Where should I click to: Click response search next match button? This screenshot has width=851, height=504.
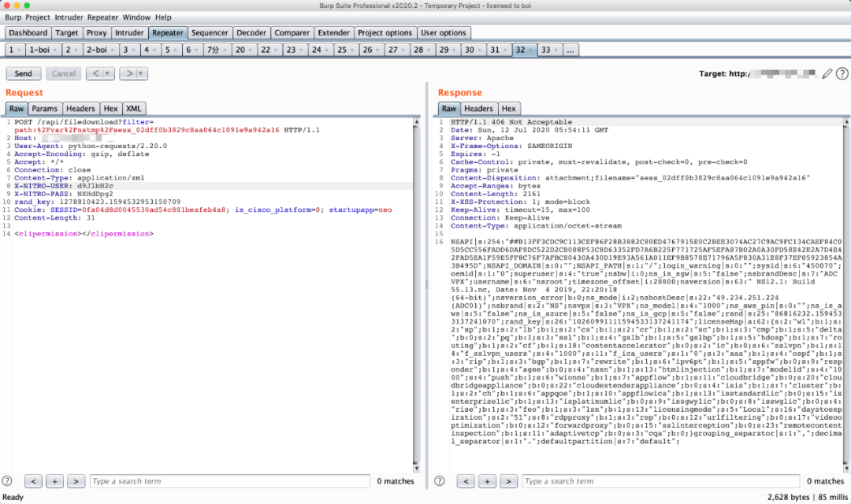tap(508, 481)
